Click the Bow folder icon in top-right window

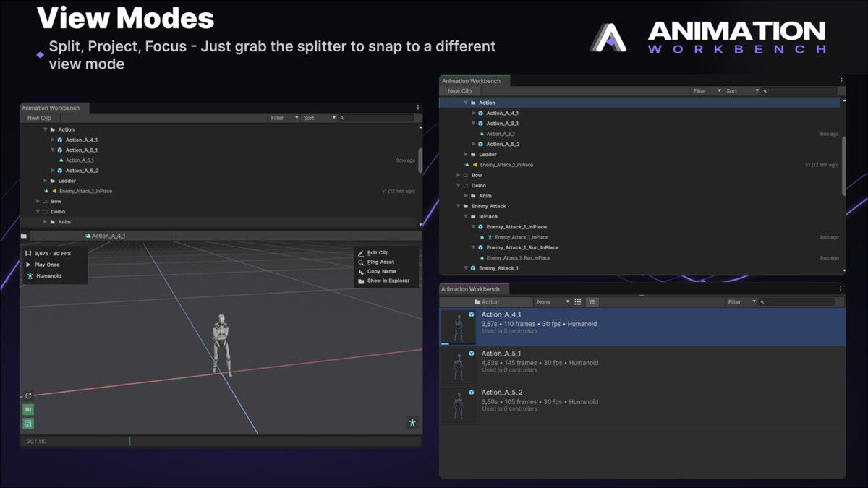466,176
